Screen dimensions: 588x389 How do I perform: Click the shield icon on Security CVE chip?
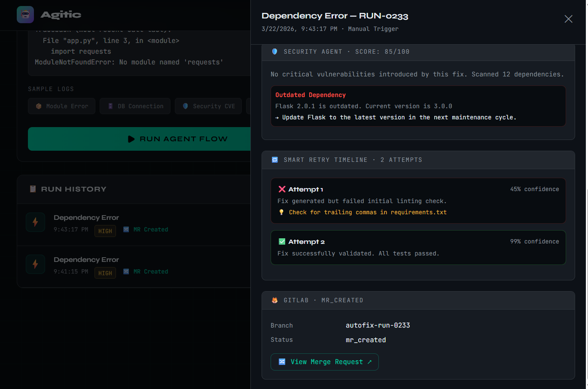coord(186,106)
